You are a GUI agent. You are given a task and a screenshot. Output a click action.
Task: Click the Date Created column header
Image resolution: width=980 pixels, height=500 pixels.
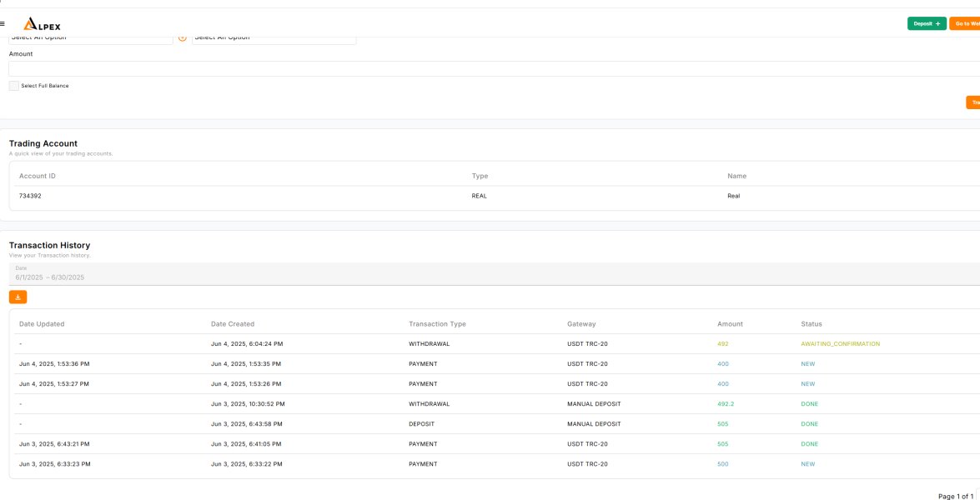(x=233, y=324)
